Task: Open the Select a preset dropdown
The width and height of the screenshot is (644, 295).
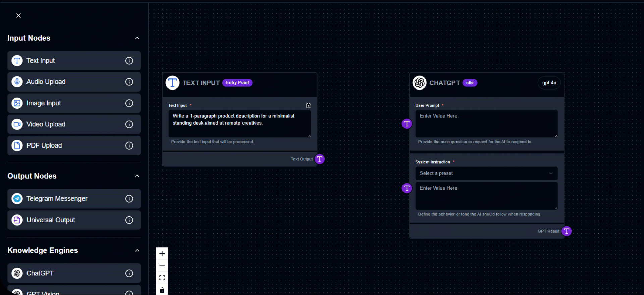Action: [x=486, y=173]
